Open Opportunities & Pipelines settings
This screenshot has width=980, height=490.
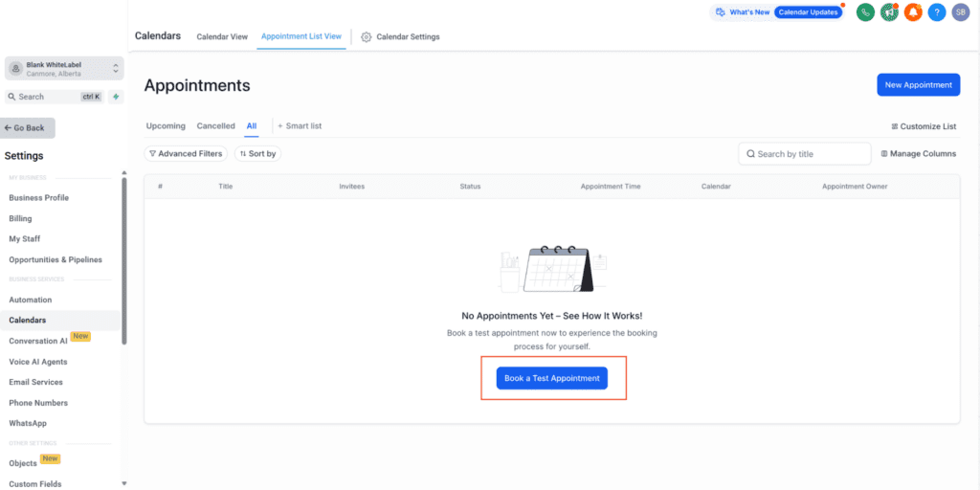tap(55, 259)
